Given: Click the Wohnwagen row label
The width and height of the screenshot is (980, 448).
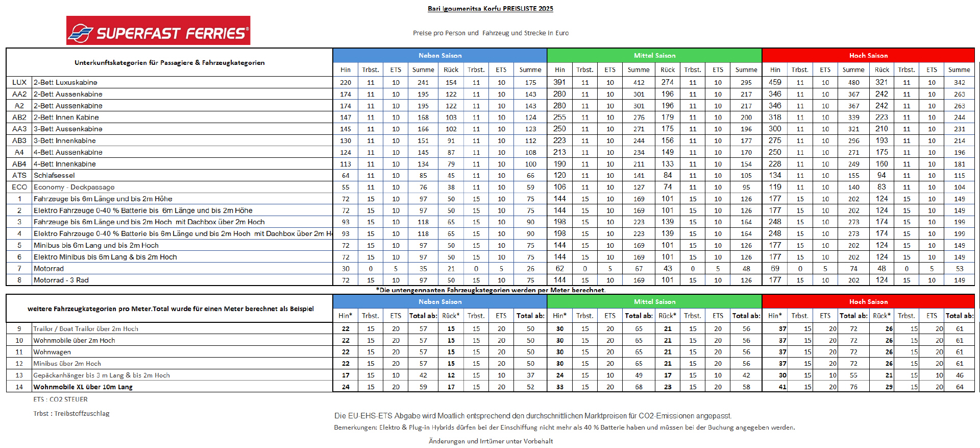Looking at the screenshot, I should click(52, 352).
